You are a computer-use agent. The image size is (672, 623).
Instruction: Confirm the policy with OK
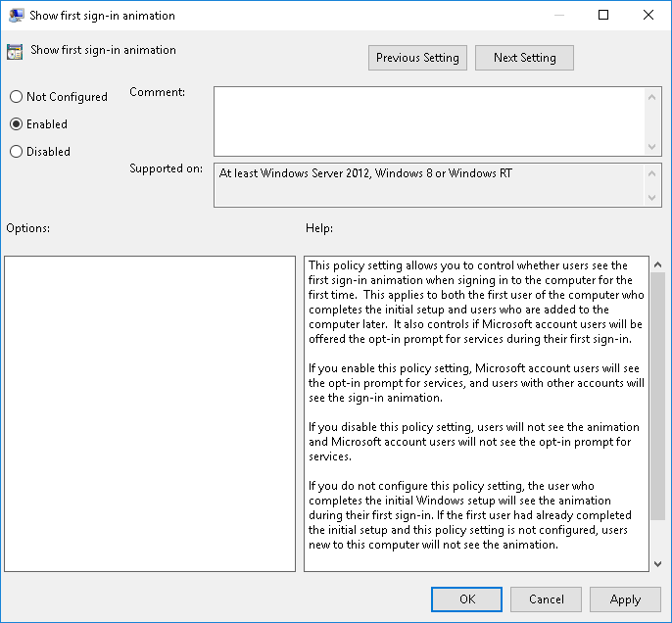pos(467,599)
